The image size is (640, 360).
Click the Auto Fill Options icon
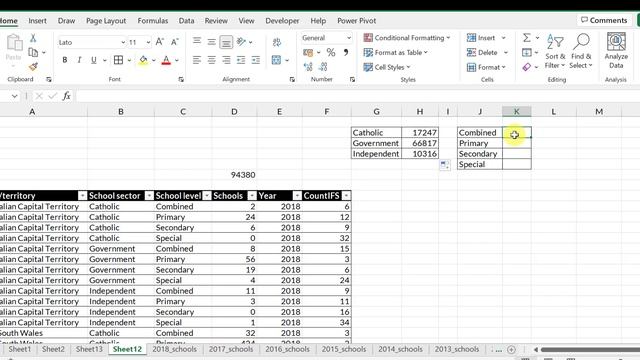pos(444,165)
